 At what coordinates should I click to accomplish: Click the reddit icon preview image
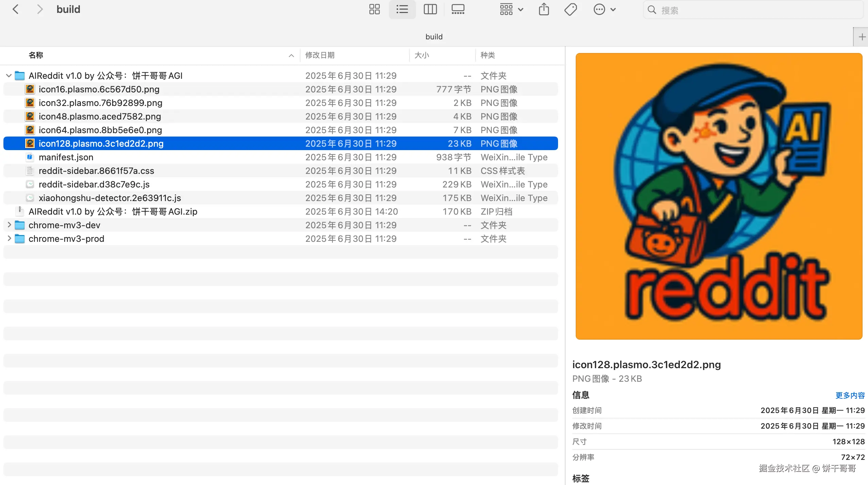[x=719, y=196]
